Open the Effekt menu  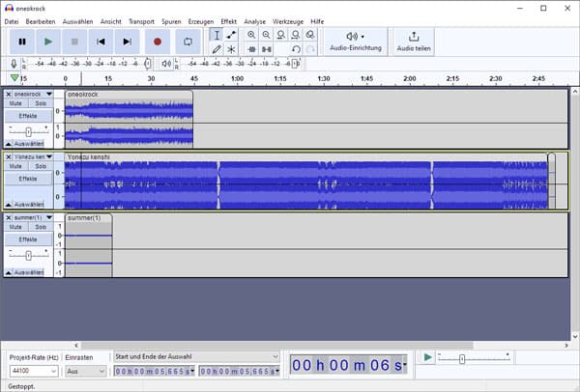tap(228, 22)
